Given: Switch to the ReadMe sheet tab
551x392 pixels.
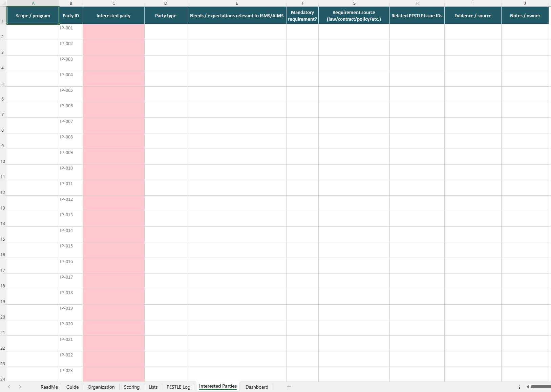Looking at the screenshot, I should (x=49, y=387).
